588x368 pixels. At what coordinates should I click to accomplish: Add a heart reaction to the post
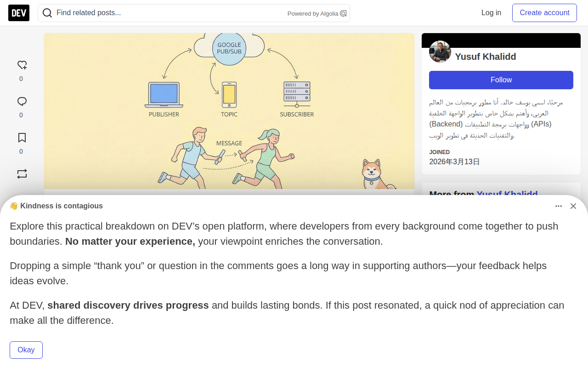tap(22, 65)
